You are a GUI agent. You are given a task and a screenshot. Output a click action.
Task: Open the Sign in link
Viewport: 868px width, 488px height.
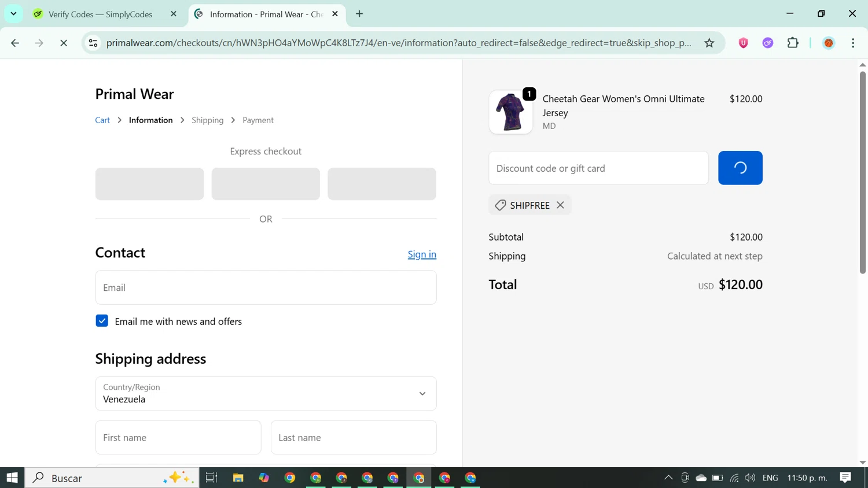[x=422, y=254]
